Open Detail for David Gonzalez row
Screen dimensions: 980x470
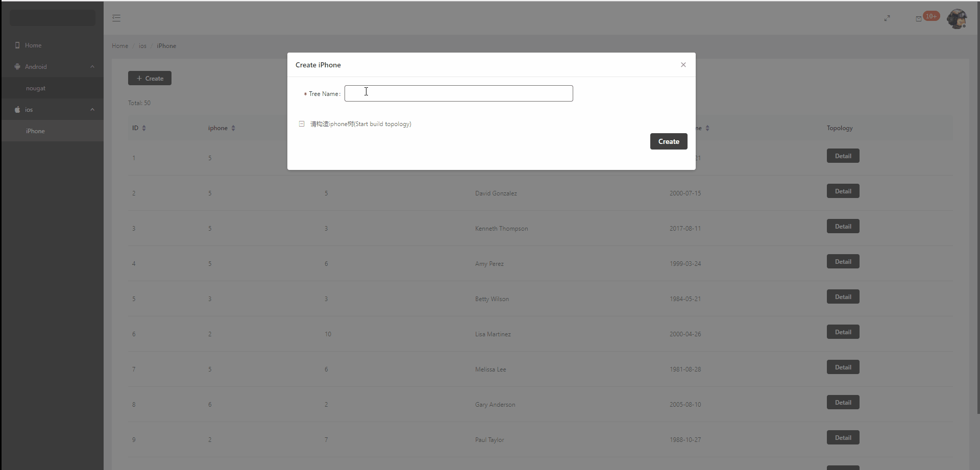tap(843, 191)
